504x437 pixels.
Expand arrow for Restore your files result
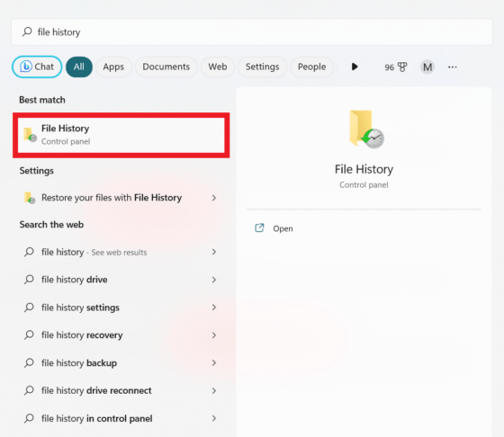point(214,198)
